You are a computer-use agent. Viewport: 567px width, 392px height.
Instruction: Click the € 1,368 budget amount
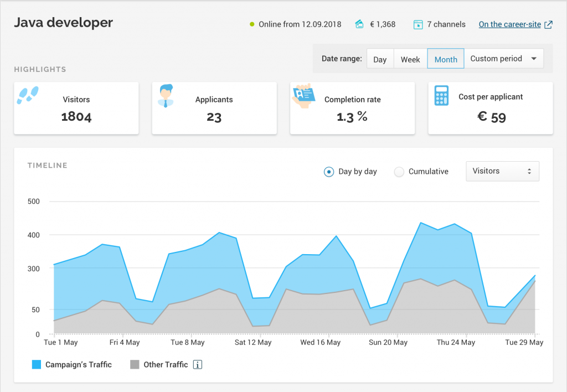pos(383,24)
